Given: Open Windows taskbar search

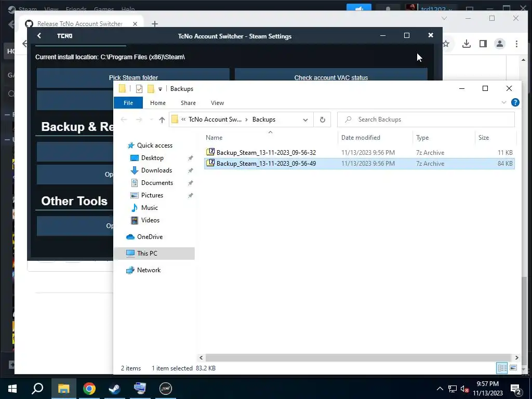Looking at the screenshot, I should [37, 389].
